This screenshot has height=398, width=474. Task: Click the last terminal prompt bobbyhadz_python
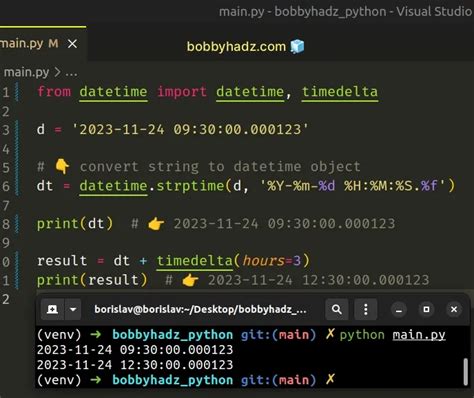(x=172, y=380)
